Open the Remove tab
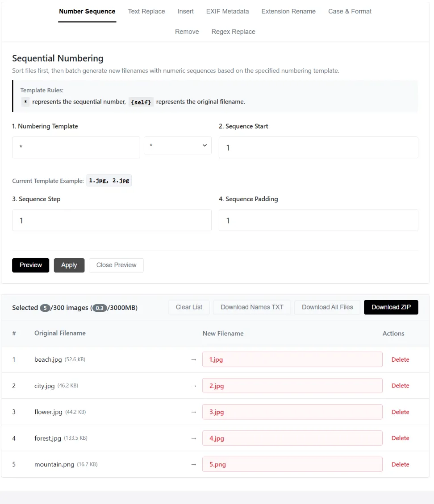Screen dimensions: 434x504 pyautogui.click(x=187, y=32)
